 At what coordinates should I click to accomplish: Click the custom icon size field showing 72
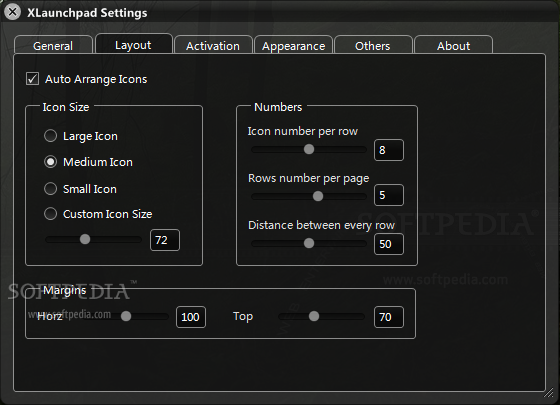click(165, 240)
